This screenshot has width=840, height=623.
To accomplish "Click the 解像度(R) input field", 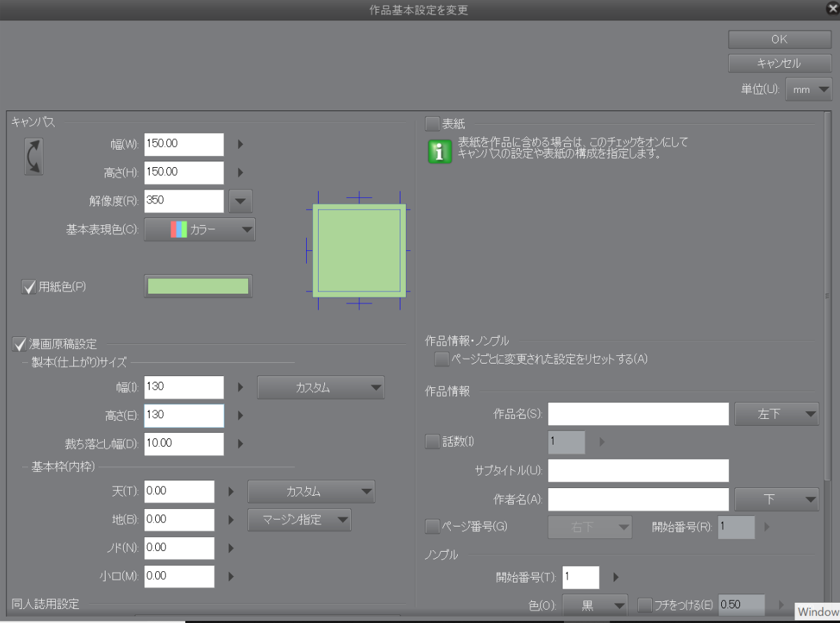I will tap(184, 201).
